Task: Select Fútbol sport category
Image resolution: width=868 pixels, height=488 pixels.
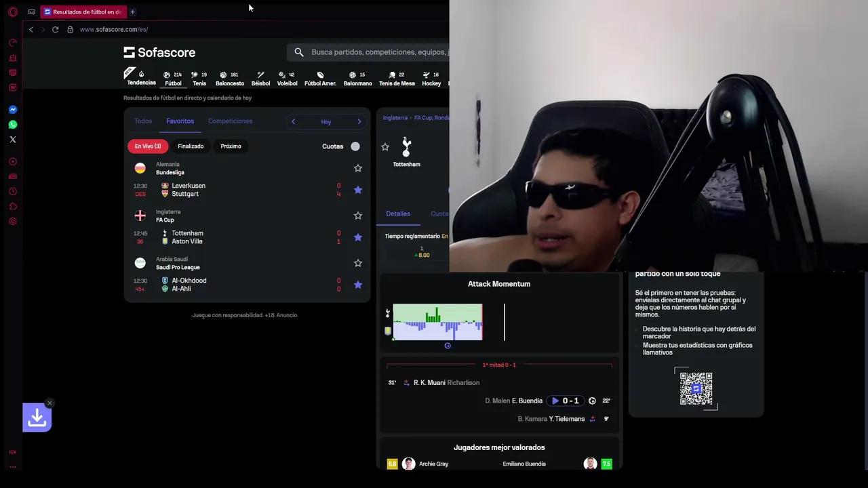Action: pyautogui.click(x=173, y=79)
